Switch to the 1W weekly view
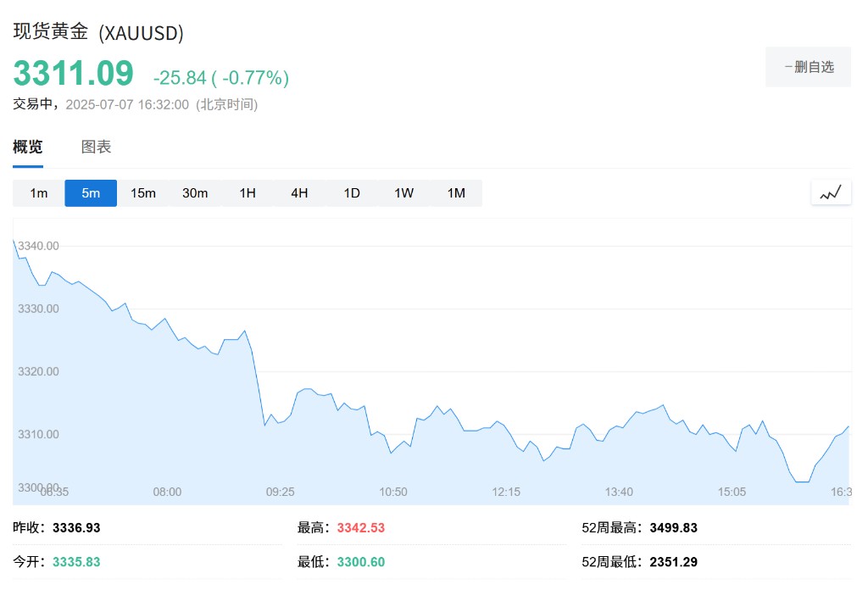This screenshot has width=868, height=590. click(x=404, y=193)
